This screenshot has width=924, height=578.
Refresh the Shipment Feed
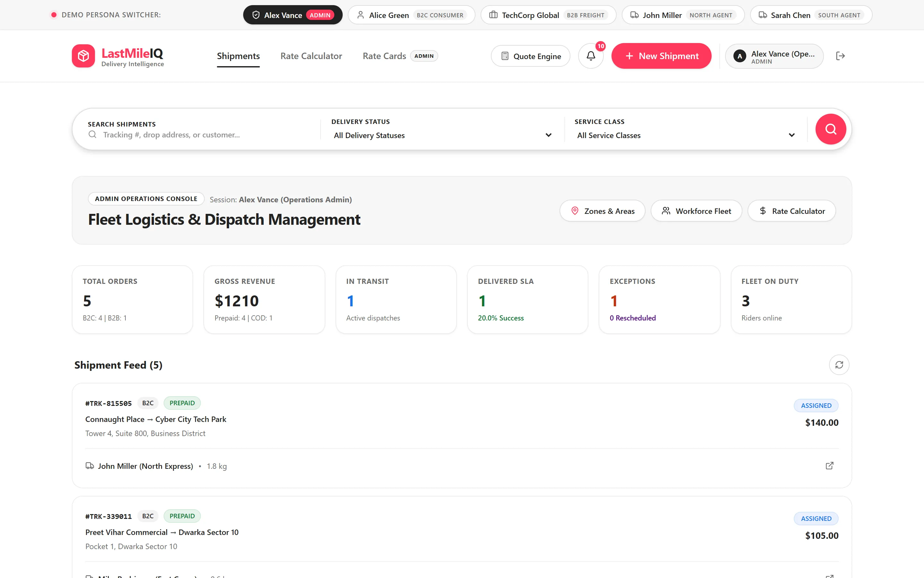click(839, 365)
